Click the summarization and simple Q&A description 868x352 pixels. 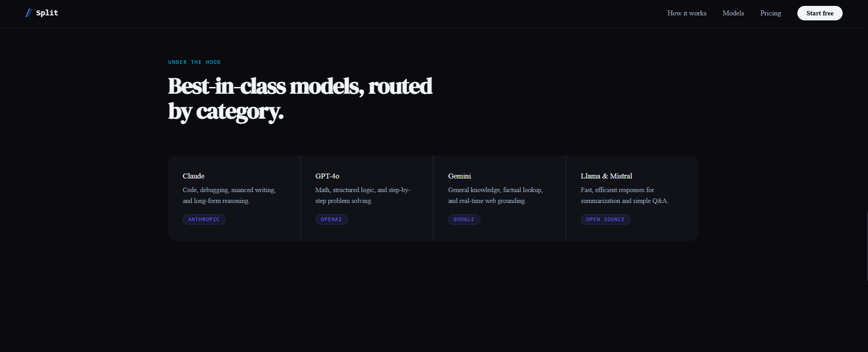click(x=624, y=195)
